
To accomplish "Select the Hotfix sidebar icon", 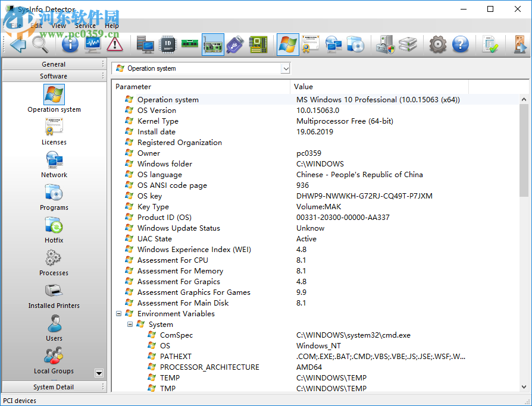I will tap(54, 230).
